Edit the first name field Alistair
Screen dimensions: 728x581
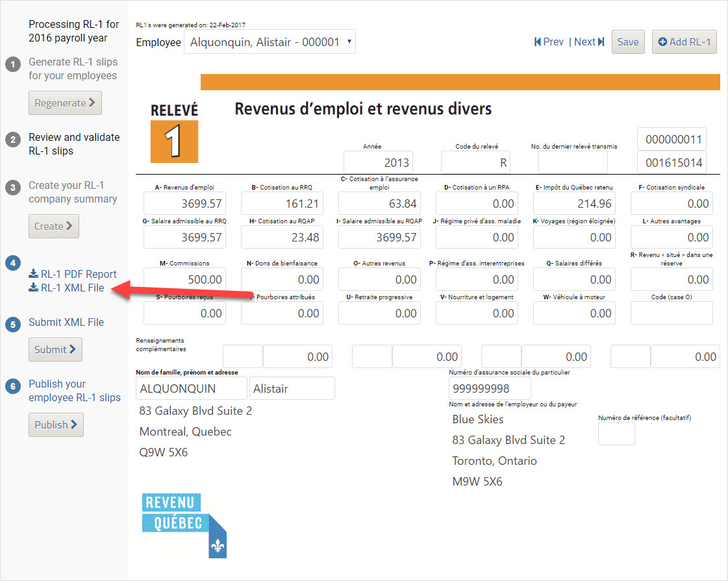(x=292, y=388)
